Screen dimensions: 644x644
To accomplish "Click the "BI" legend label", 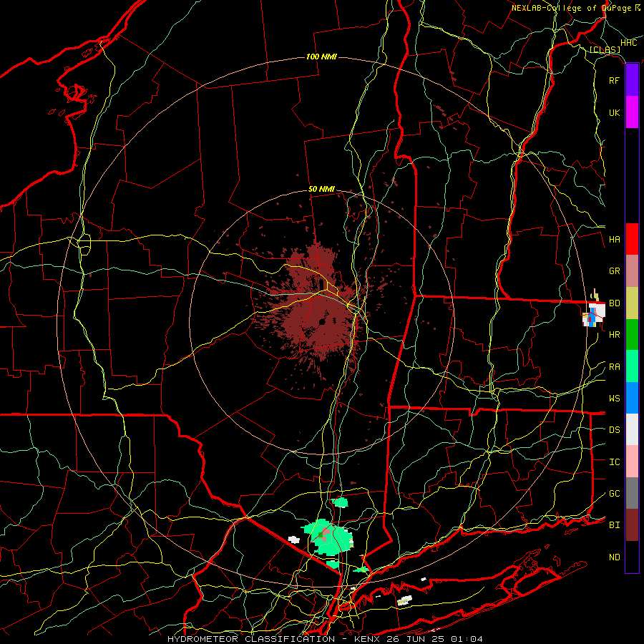I will click(614, 525).
